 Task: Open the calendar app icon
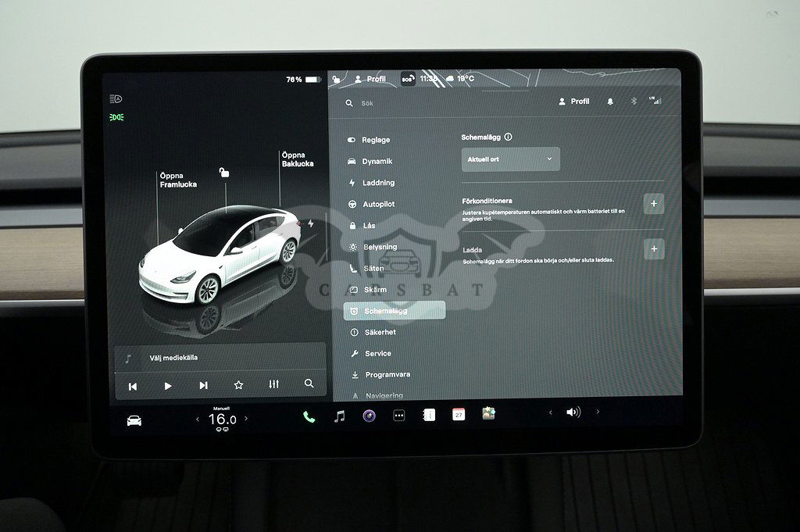coord(459,415)
